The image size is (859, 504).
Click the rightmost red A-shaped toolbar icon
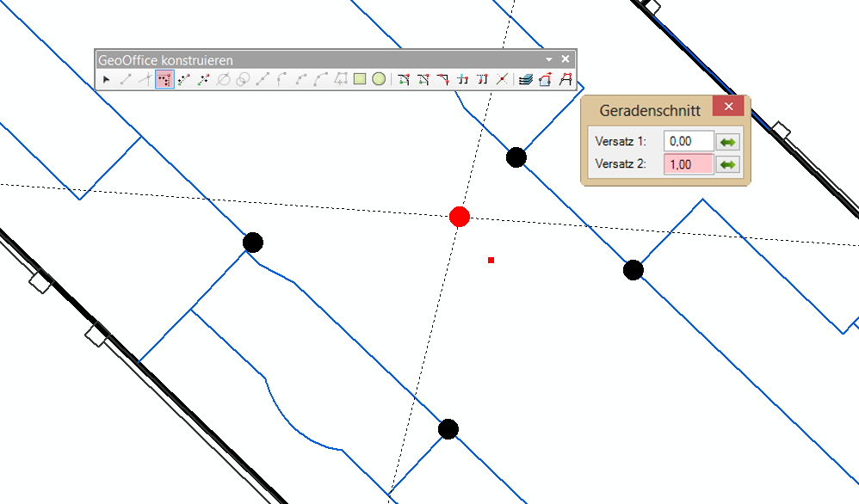tap(565, 80)
